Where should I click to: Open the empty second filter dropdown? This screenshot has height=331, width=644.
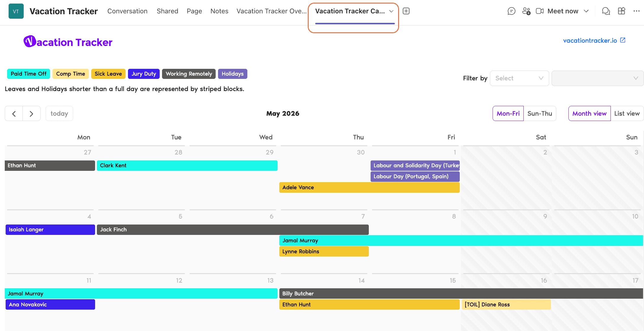pos(597,78)
